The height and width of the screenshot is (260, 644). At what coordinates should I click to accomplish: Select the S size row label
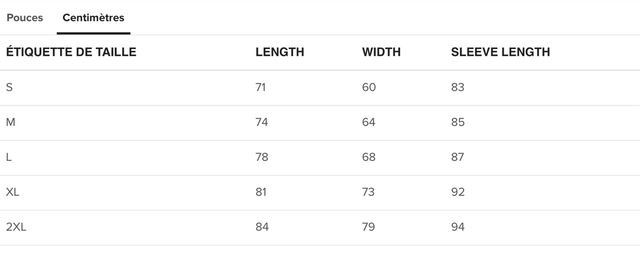point(9,87)
